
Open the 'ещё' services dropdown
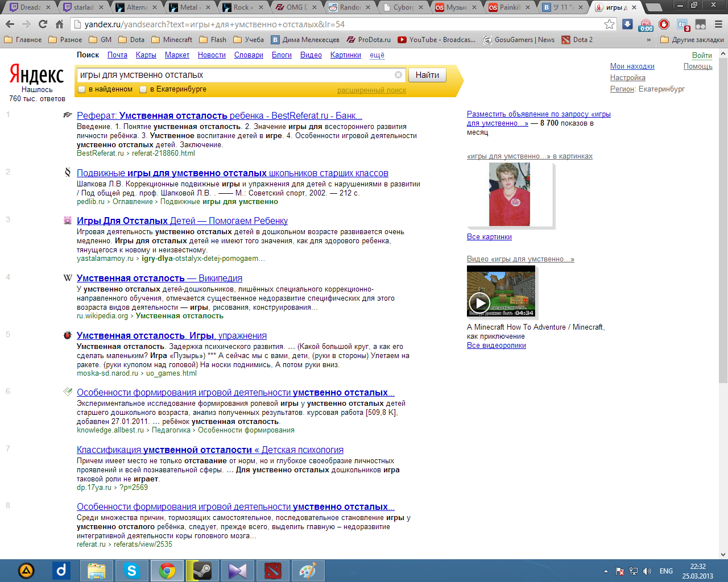click(x=377, y=55)
